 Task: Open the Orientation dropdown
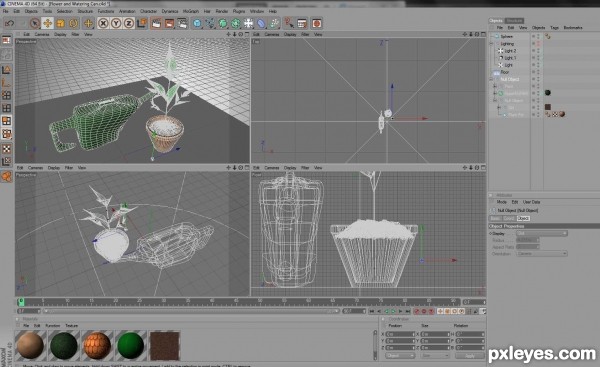tap(541, 253)
